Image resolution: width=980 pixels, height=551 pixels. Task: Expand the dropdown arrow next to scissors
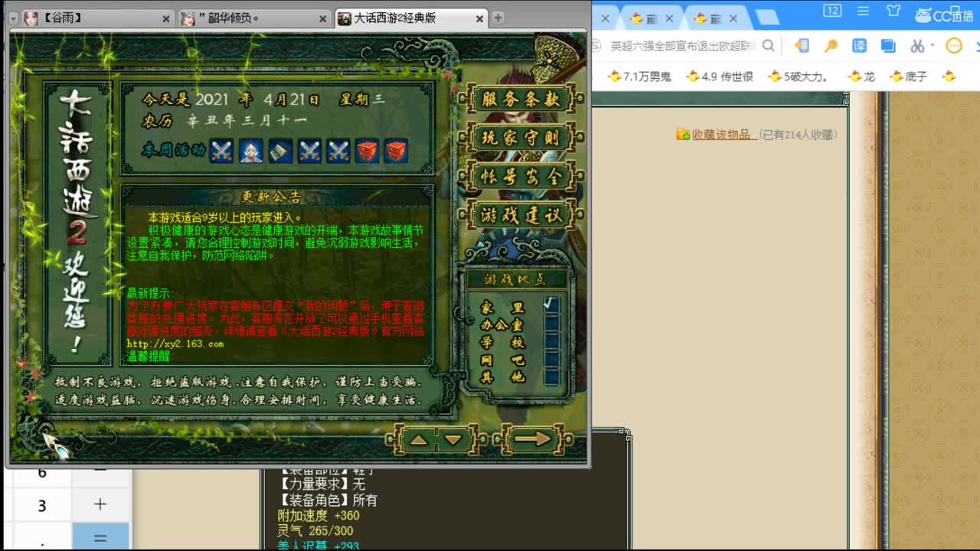click(933, 46)
